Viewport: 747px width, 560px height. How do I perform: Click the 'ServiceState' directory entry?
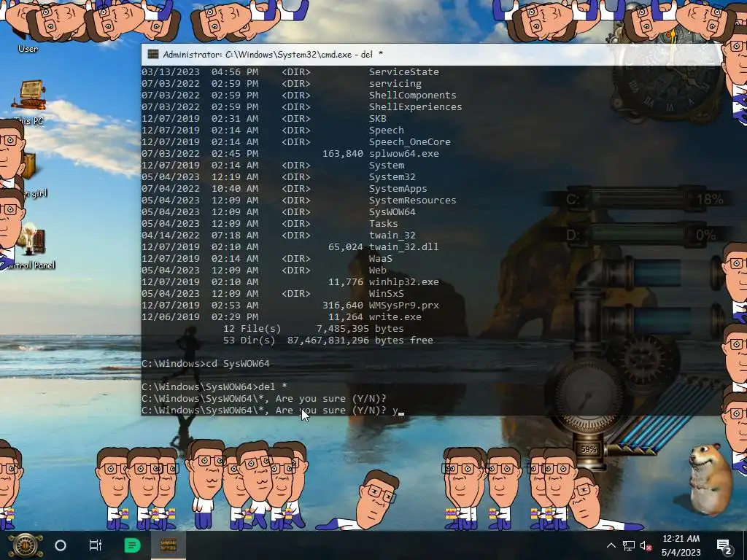[x=404, y=72]
